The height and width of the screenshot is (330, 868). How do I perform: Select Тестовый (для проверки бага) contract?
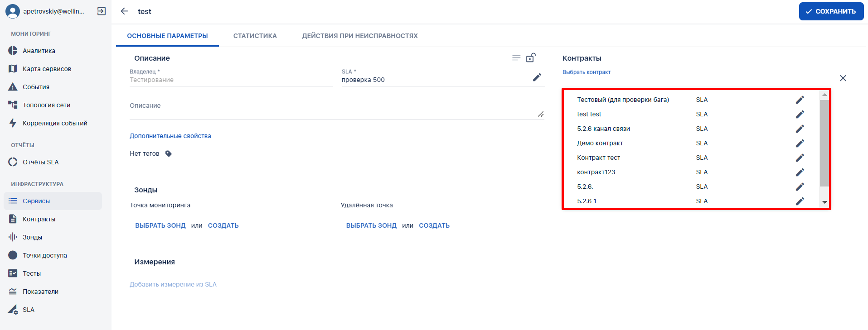pyautogui.click(x=692, y=100)
